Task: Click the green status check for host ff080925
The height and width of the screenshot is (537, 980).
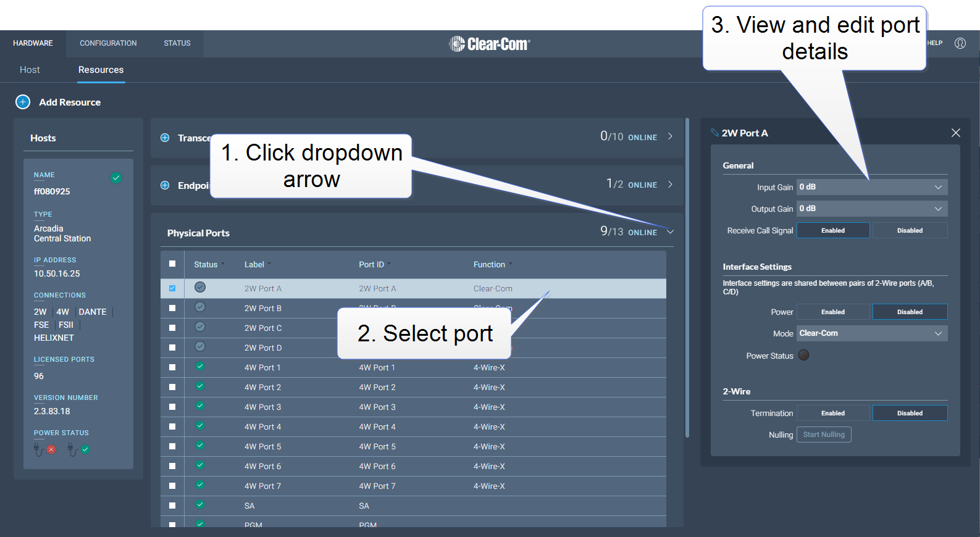Action: tap(116, 178)
